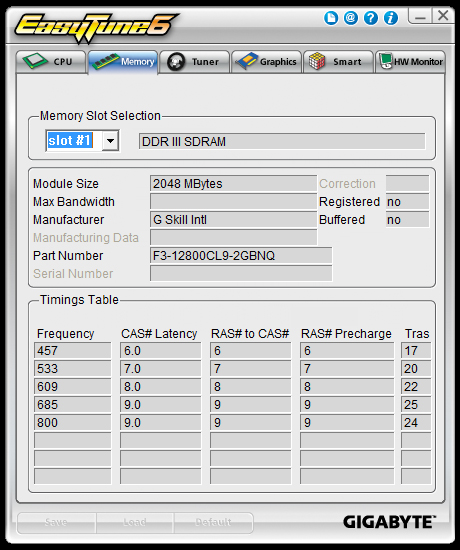Go to the Graphics tab
The width and height of the screenshot is (460, 550).
click(267, 62)
